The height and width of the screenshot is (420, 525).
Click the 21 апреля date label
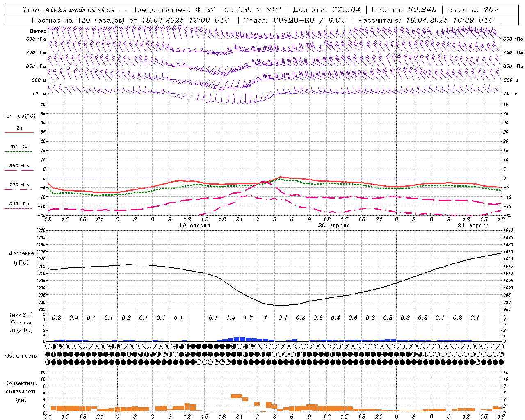[473, 226]
